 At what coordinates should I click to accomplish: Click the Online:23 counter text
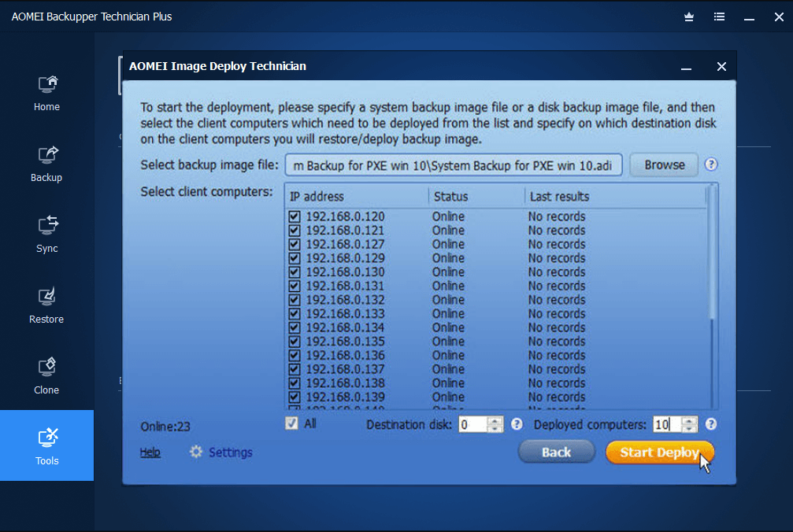[x=165, y=427]
